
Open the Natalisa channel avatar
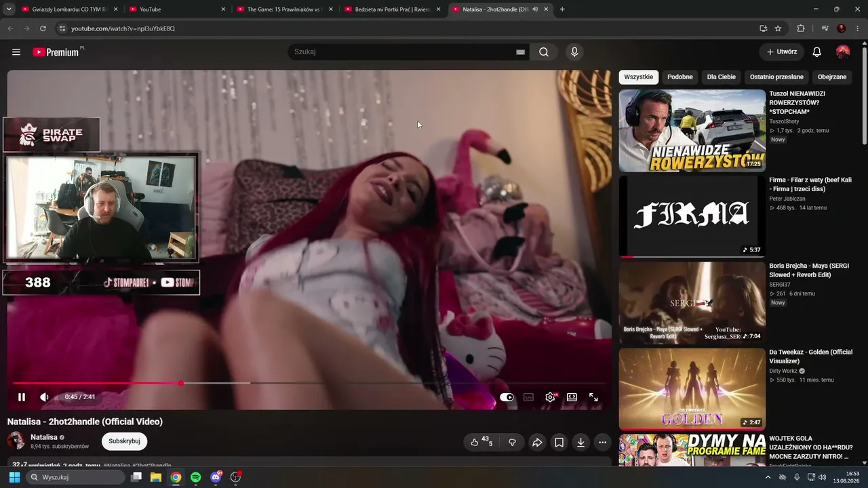tap(16, 441)
